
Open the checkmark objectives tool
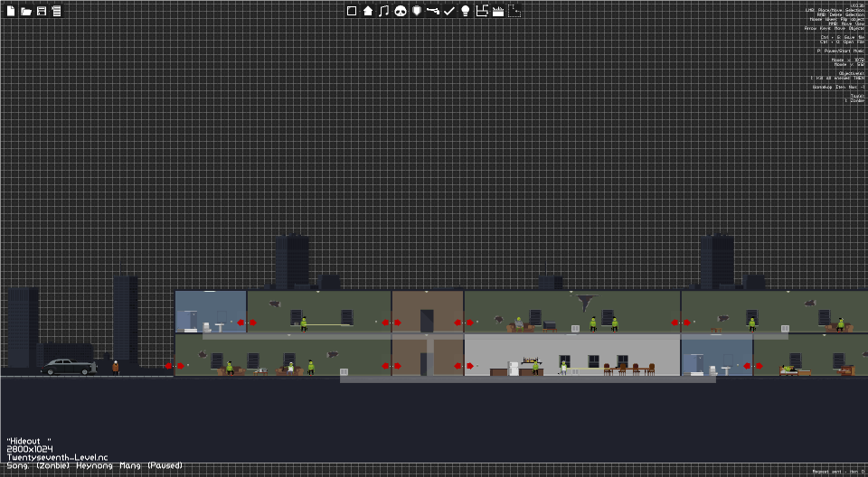[x=449, y=11]
